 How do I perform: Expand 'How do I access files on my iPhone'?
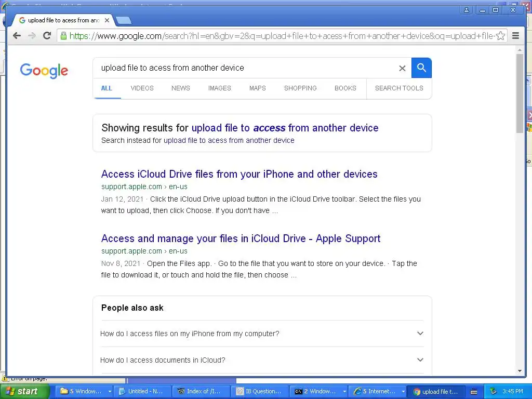[262, 334]
